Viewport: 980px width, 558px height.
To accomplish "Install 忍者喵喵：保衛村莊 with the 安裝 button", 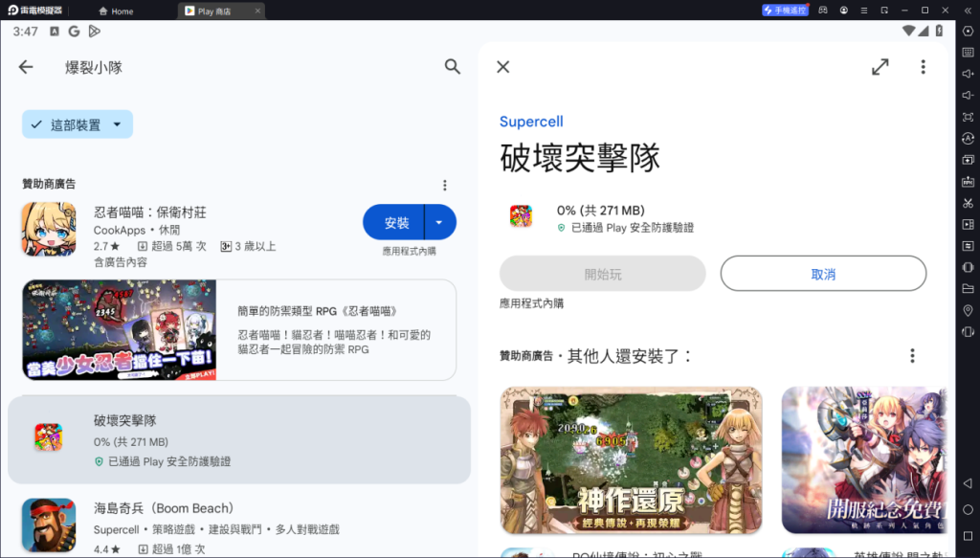I will [393, 222].
